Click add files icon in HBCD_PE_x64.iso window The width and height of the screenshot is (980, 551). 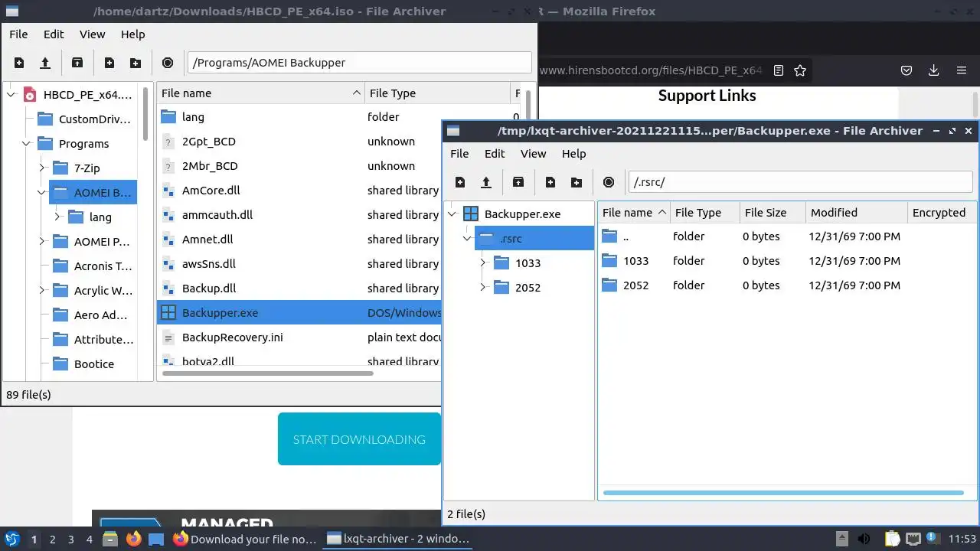[109, 63]
